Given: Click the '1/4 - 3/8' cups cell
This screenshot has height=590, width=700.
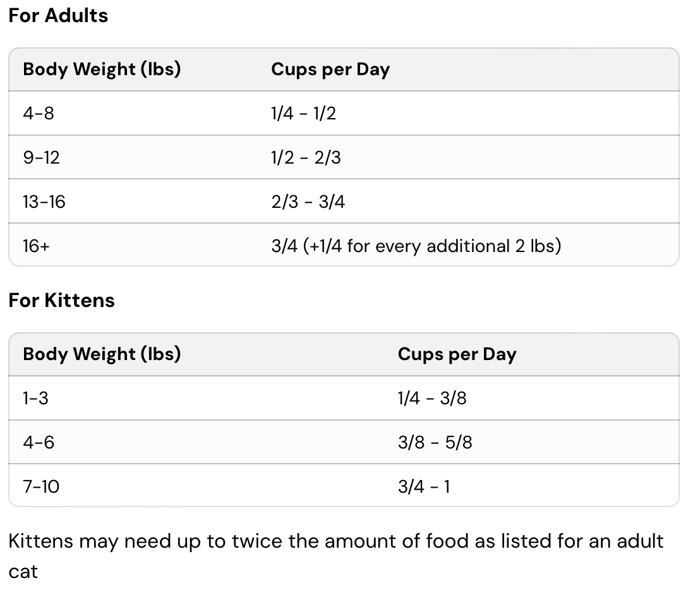Looking at the screenshot, I should (432, 399).
